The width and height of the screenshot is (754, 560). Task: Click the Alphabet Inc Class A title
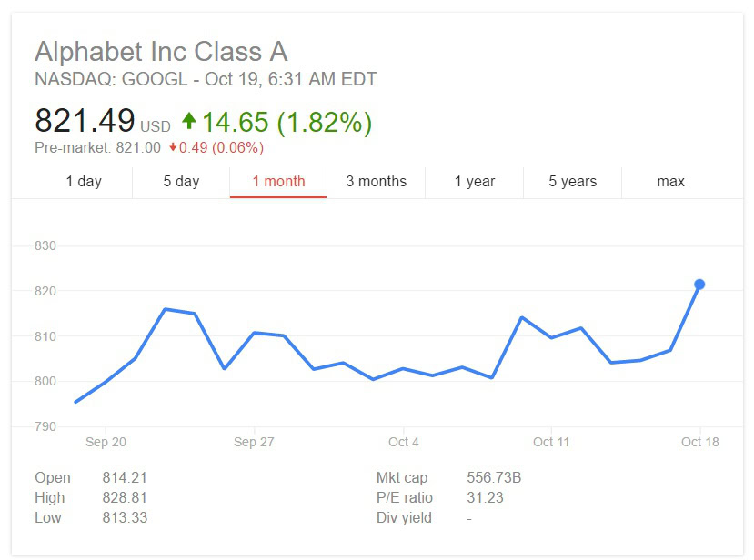(x=161, y=51)
